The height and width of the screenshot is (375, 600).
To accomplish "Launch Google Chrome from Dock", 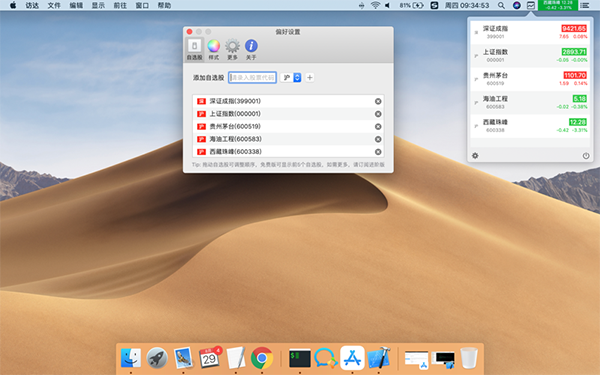I will point(262,358).
